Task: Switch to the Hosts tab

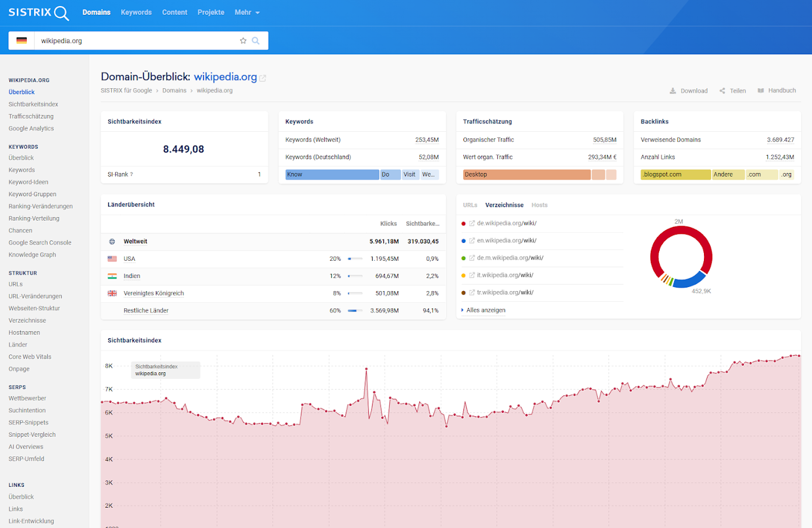Action: (539, 205)
